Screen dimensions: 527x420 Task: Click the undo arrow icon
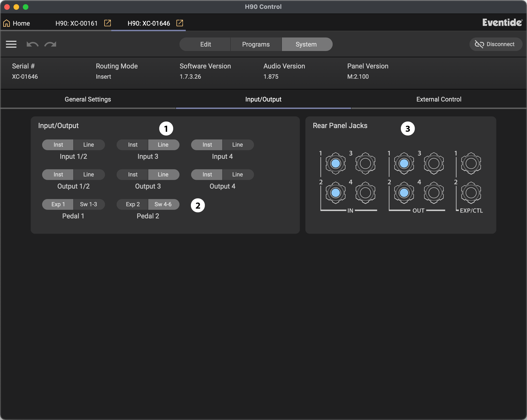[x=32, y=44]
